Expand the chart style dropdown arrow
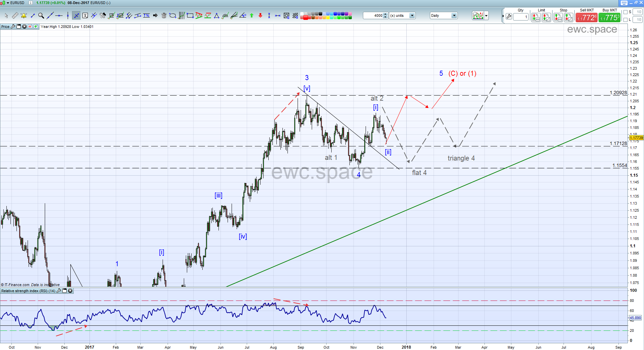 point(486,16)
